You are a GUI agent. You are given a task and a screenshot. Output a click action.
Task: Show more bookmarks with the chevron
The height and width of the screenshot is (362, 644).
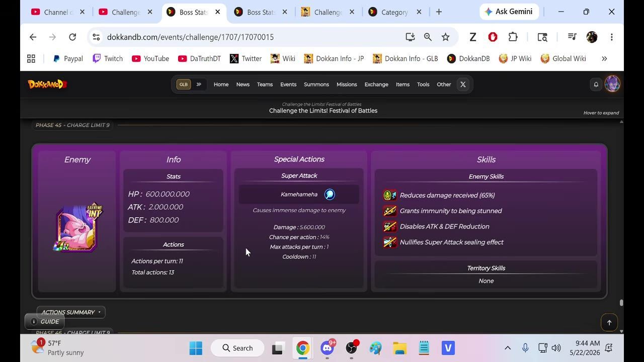pyautogui.click(x=604, y=59)
